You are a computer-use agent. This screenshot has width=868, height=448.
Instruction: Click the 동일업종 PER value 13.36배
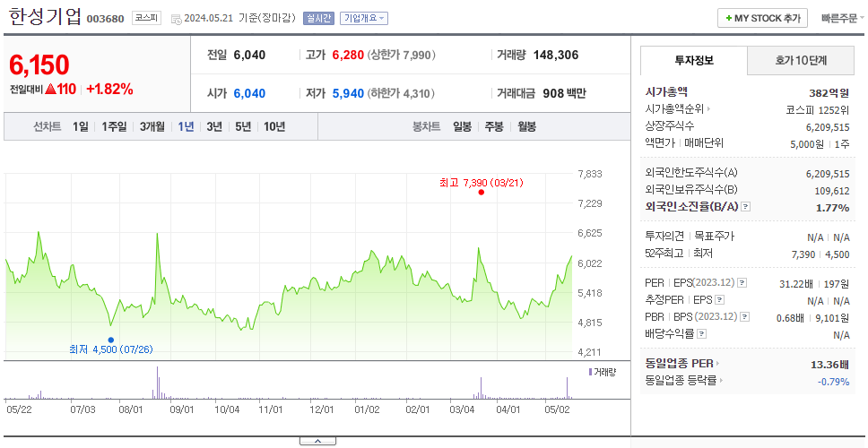tap(829, 365)
